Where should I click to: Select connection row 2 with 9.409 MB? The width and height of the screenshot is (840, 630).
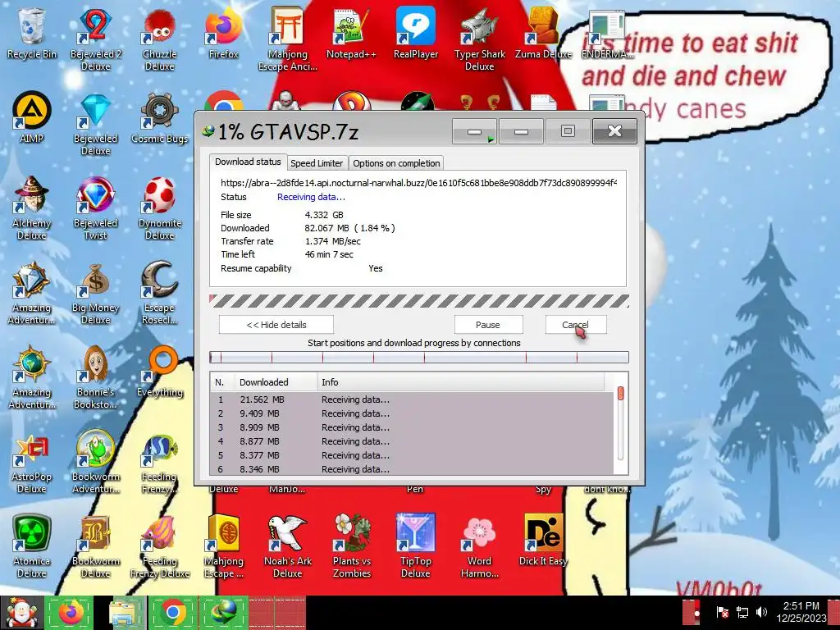click(x=412, y=413)
